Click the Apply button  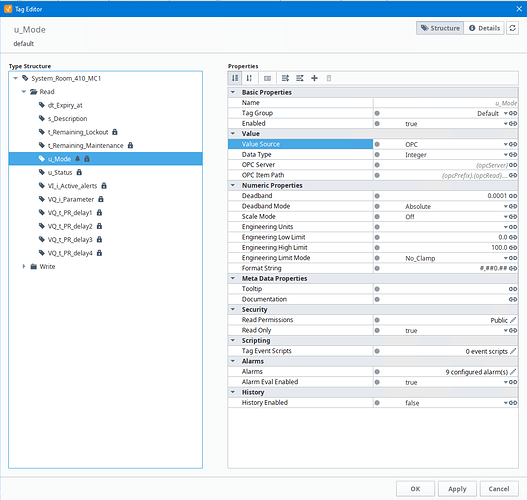457,489
